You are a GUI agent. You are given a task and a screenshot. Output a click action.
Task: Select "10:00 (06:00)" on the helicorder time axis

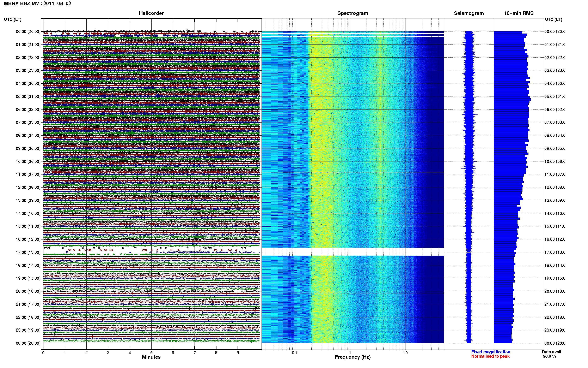click(x=28, y=162)
